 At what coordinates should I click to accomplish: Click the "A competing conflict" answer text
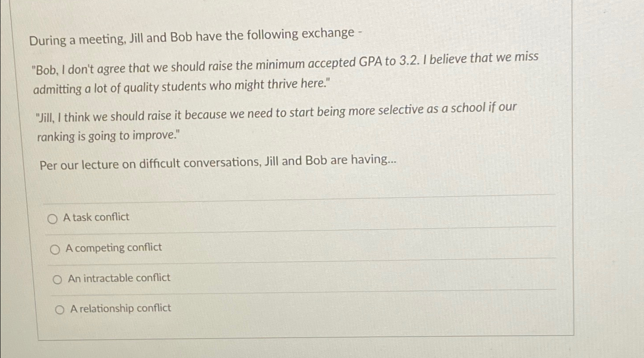tap(114, 248)
